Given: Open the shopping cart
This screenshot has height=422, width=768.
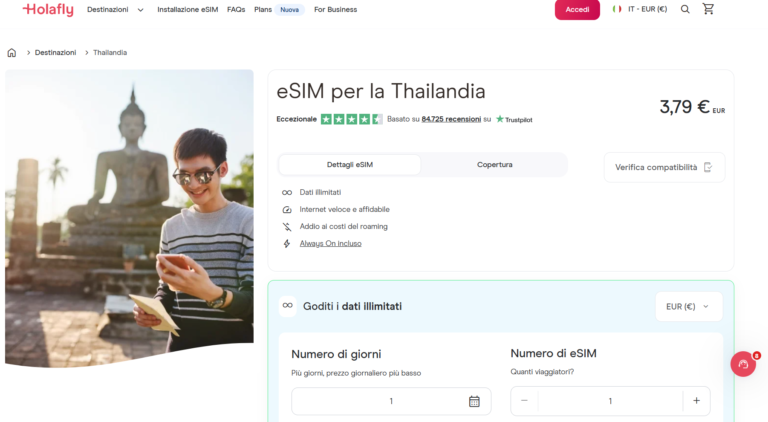Looking at the screenshot, I should coord(709,9).
